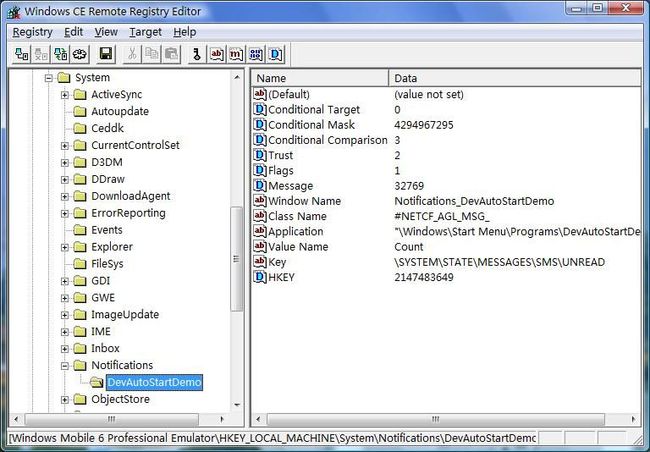650x452 pixels.
Task: Click the DWORD icon beside HKEY
Action: (x=260, y=277)
